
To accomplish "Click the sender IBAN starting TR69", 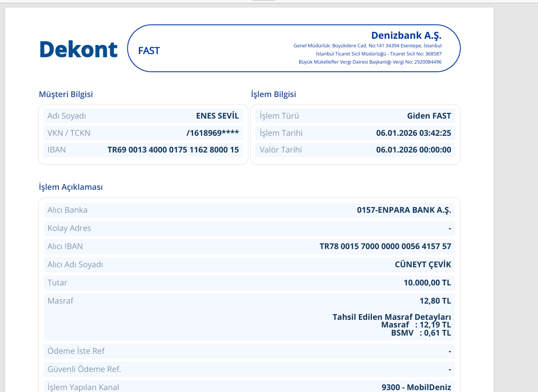I will tap(173, 150).
